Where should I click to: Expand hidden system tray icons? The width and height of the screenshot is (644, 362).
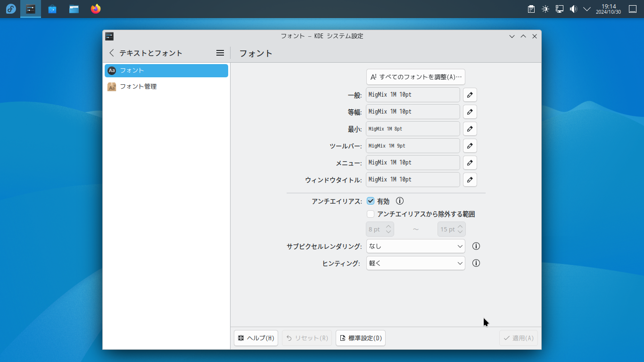[x=587, y=9]
